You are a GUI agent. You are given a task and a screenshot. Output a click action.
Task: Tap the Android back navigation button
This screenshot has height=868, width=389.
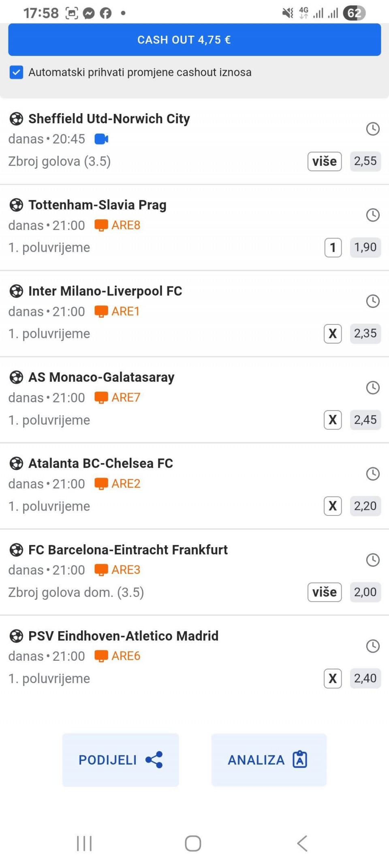click(x=302, y=844)
